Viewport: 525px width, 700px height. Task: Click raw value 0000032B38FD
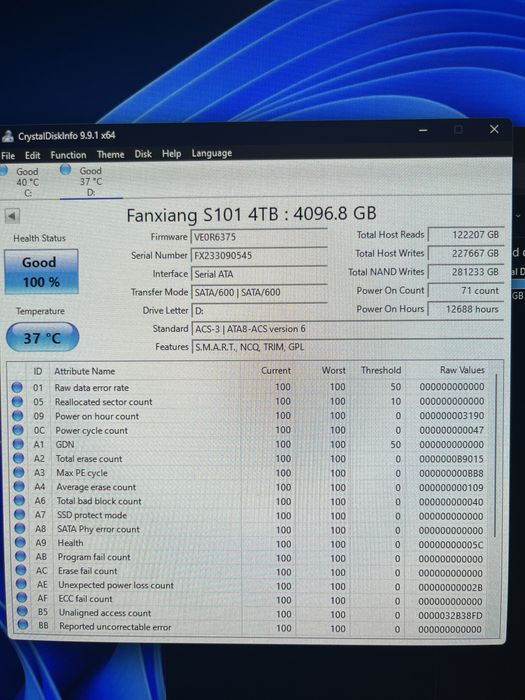click(x=450, y=616)
